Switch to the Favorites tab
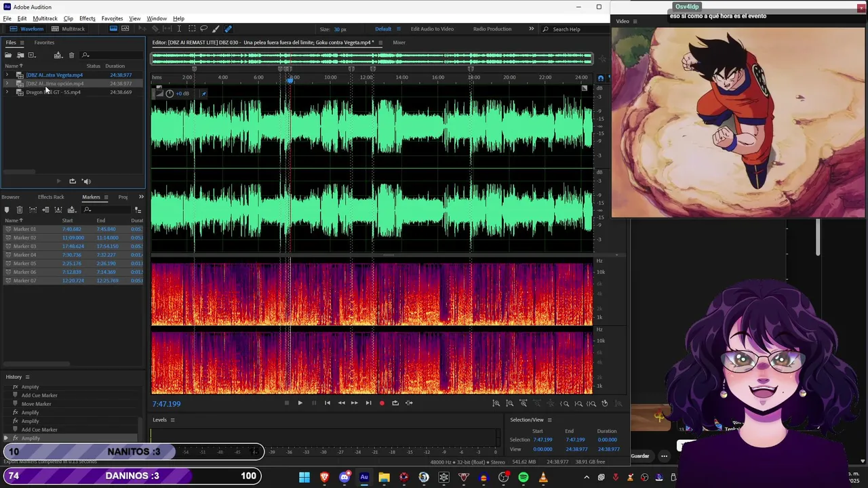 pyautogui.click(x=44, y=43)
